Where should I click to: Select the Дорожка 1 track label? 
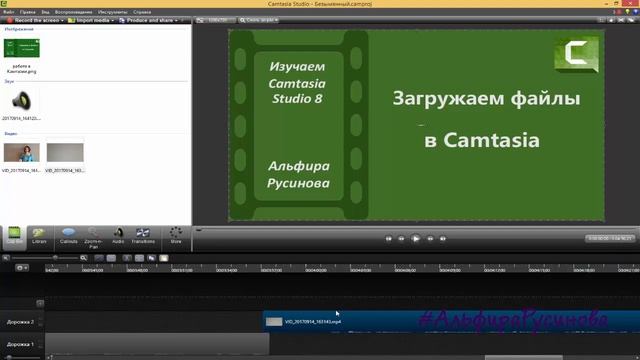pyautogui.click(x=20, y=344)
